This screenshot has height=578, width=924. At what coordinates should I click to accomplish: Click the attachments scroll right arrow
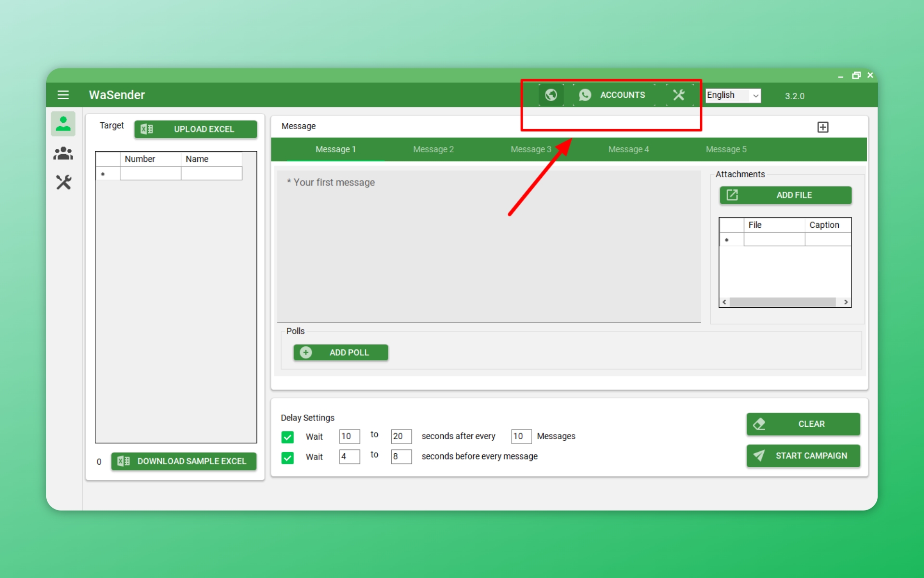click(846, 302)
